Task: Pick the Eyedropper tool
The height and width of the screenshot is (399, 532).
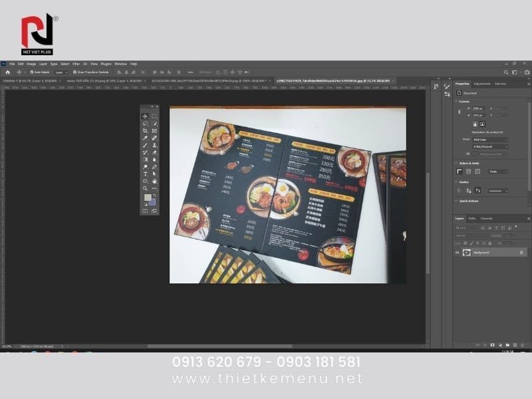Action: (x=145, y=137)
